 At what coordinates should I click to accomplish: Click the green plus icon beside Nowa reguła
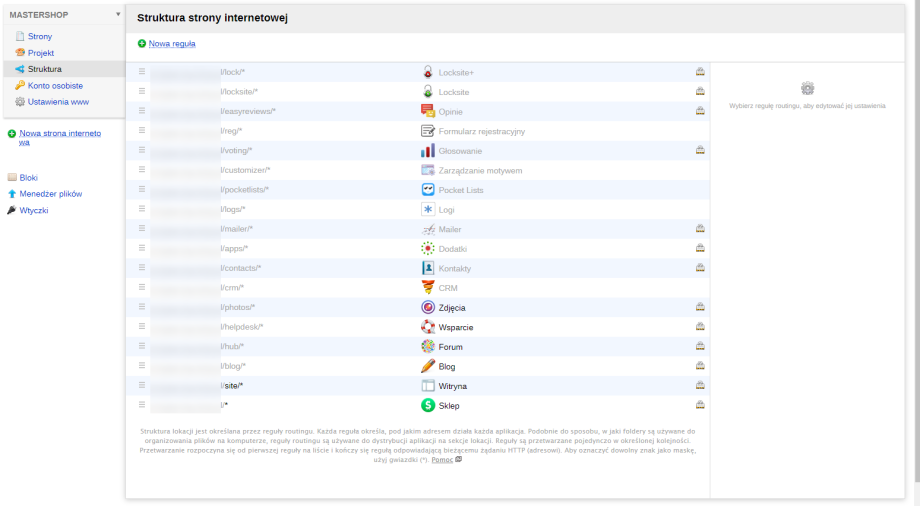click(142, 44)
